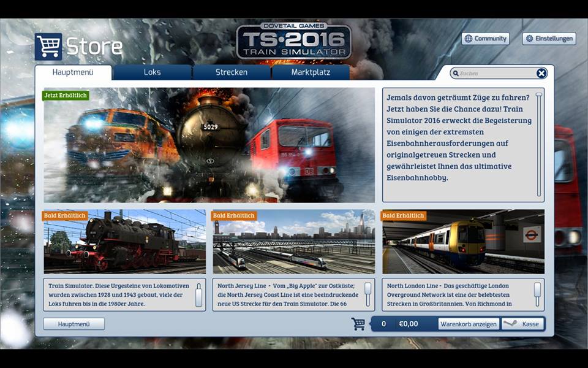Open the Marktplatz tab
Viewport: 588px width, 368px height.
pos(311,72)
